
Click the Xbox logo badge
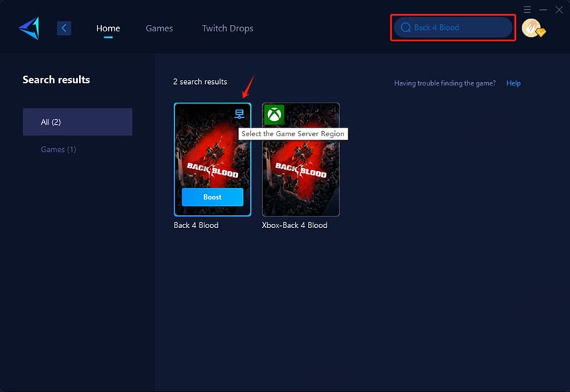274,115
